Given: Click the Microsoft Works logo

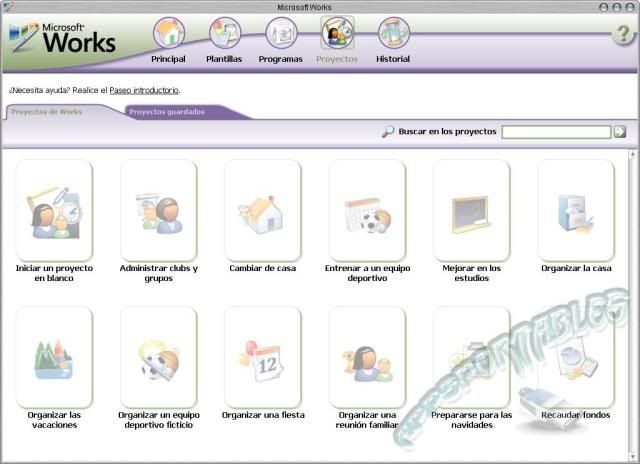Looking at the screenshot, I should pos(62,38).
